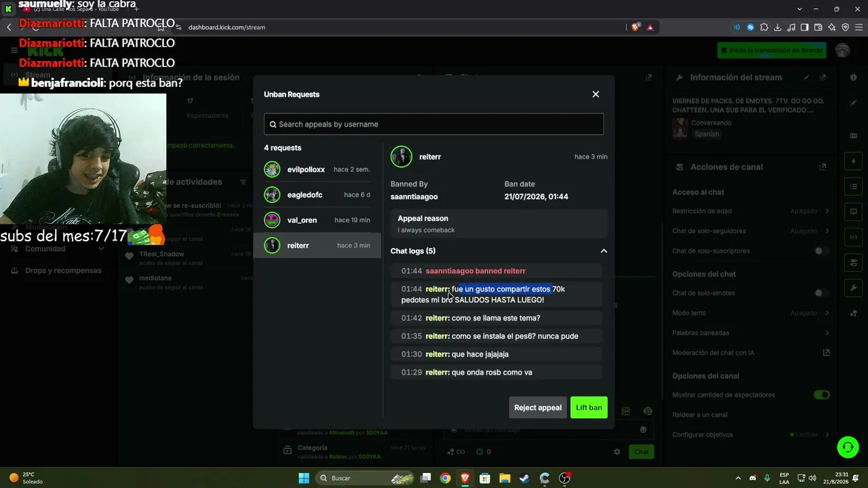Open Modo lento setting

point(751,313)
